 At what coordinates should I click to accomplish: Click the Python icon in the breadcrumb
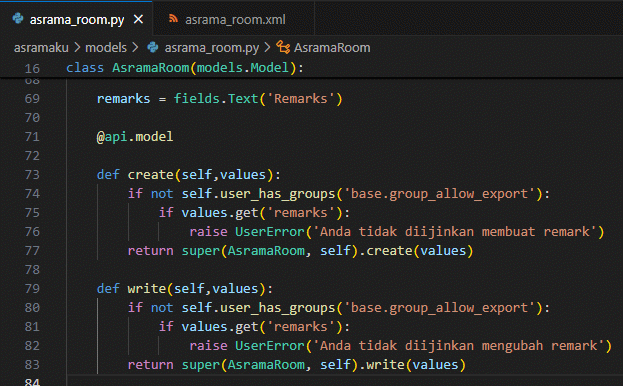click(153, 47)
